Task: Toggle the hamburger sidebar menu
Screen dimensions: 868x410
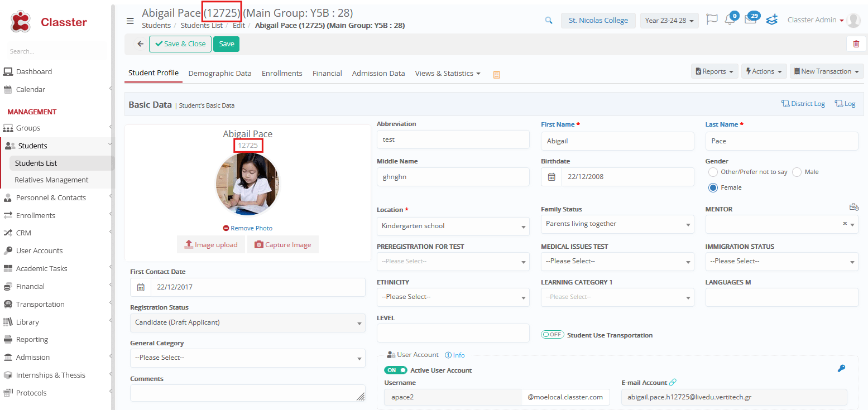Action: (x=130, y=21)
